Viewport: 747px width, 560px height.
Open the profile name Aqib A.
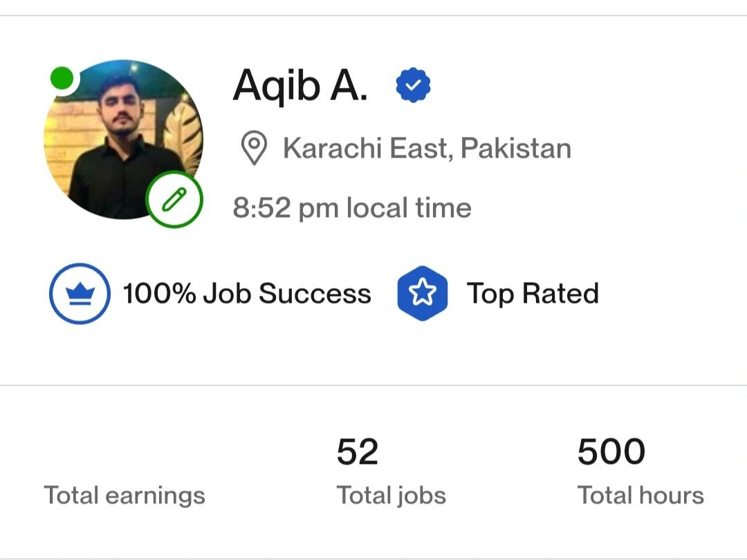click(300, 84)
